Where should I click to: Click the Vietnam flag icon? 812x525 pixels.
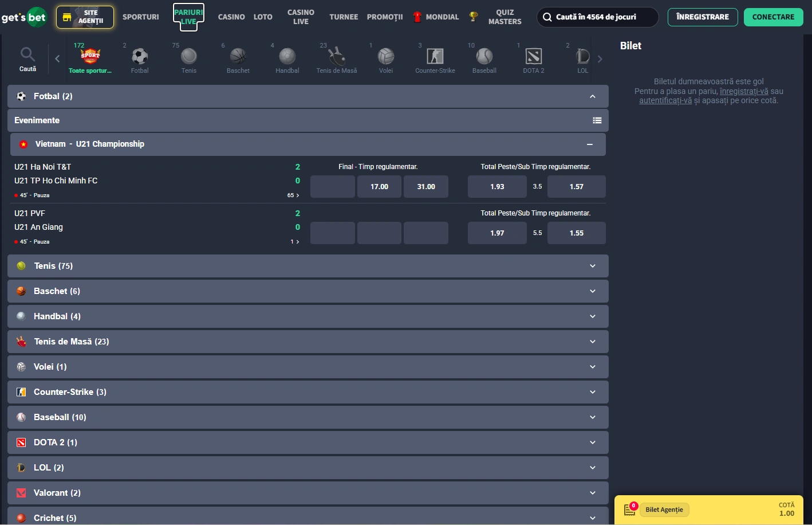click(23, 144)
